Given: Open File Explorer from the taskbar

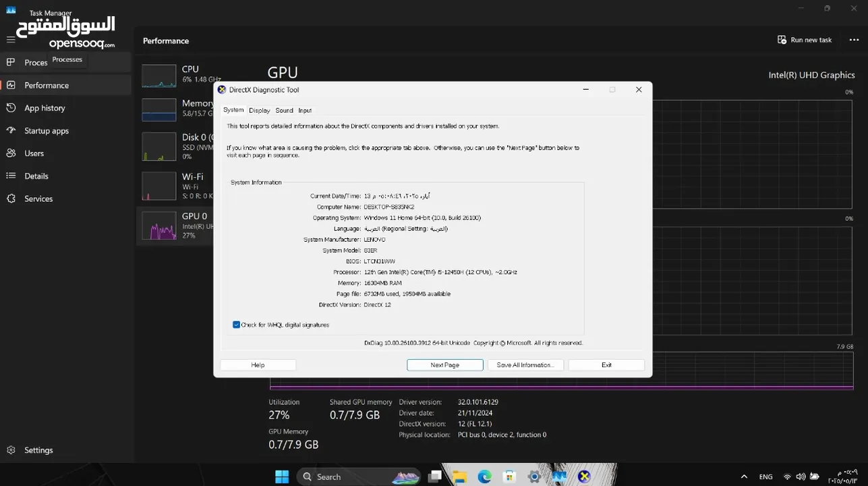Looking at the screenshot, I should pos(460,477).
